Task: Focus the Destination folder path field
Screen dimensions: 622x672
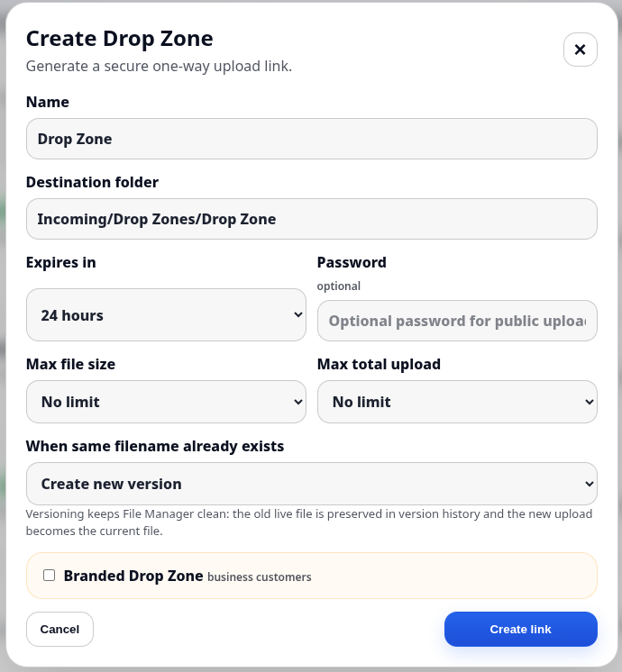Action: [312, 219]
